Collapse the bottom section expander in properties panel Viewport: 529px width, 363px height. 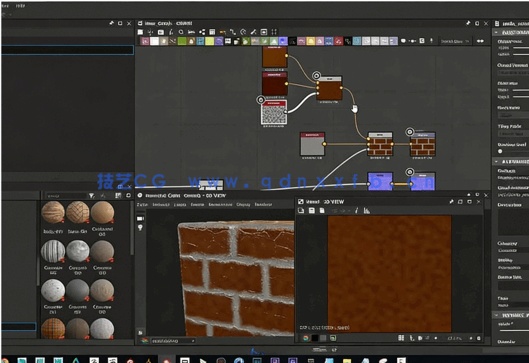click(496, 315)
